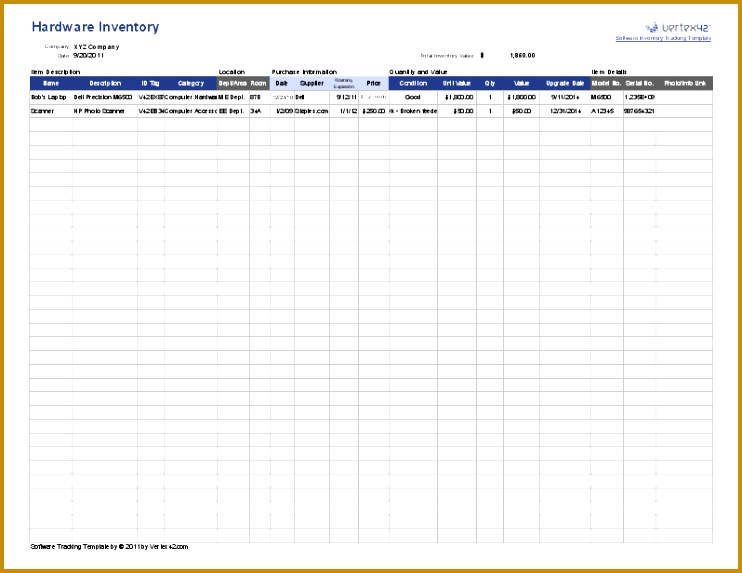Select the M6500 model number cell
This screenshot has width=742, height=573.
tap(607, 97)
